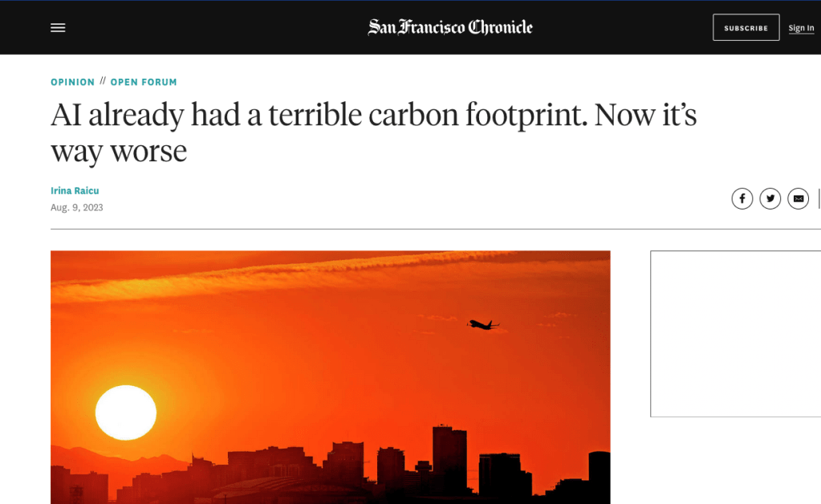This screenshot has width=821, height=504.
Task: Open the hamburger navigation menu
Action: [58, 27]
